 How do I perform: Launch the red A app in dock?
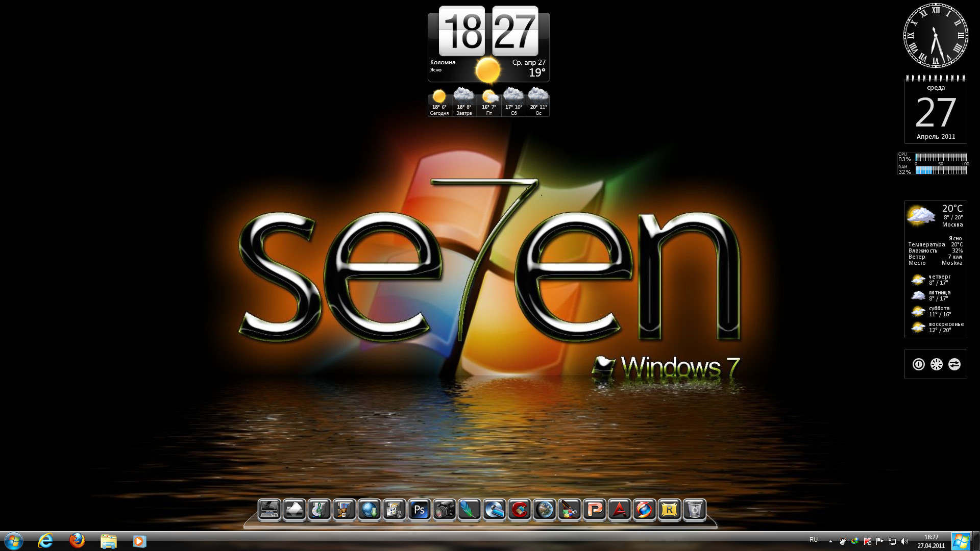[x=619, y=510]
